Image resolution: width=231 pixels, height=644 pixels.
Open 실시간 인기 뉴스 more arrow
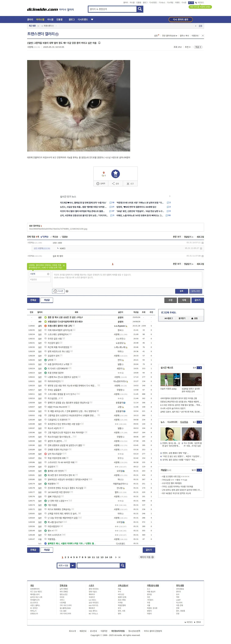click(170, 196)
